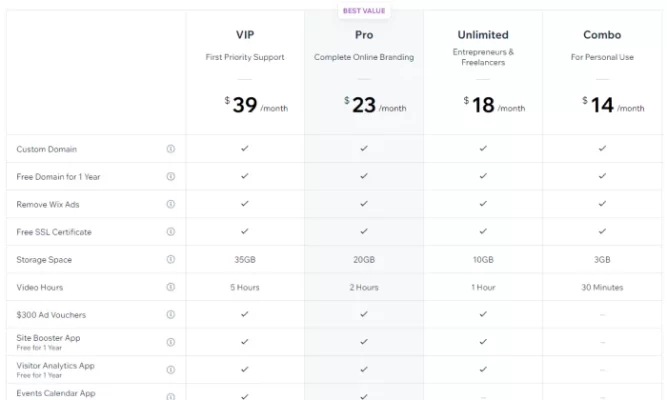Image resolution: width=667 pixels, height=400 pixels.
Task: Click the VIP checkmark for Custom Domain
Action: [245, 149]
